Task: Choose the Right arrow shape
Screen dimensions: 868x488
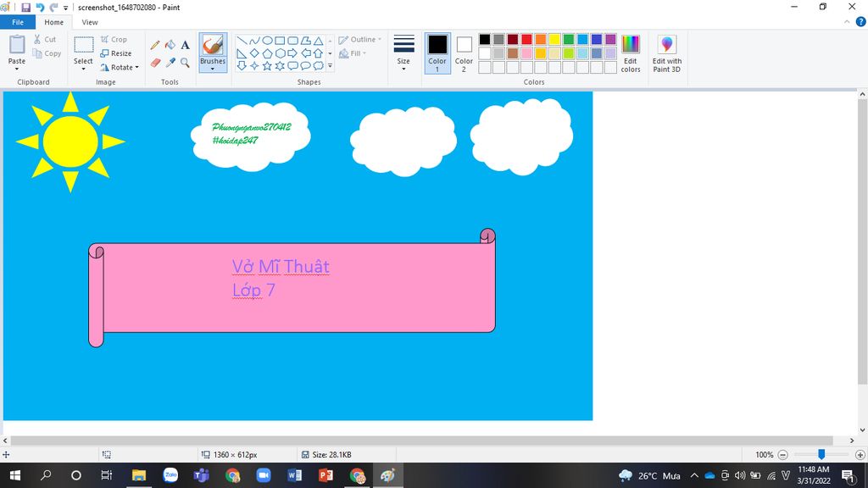Action: [x=292, y=53]
